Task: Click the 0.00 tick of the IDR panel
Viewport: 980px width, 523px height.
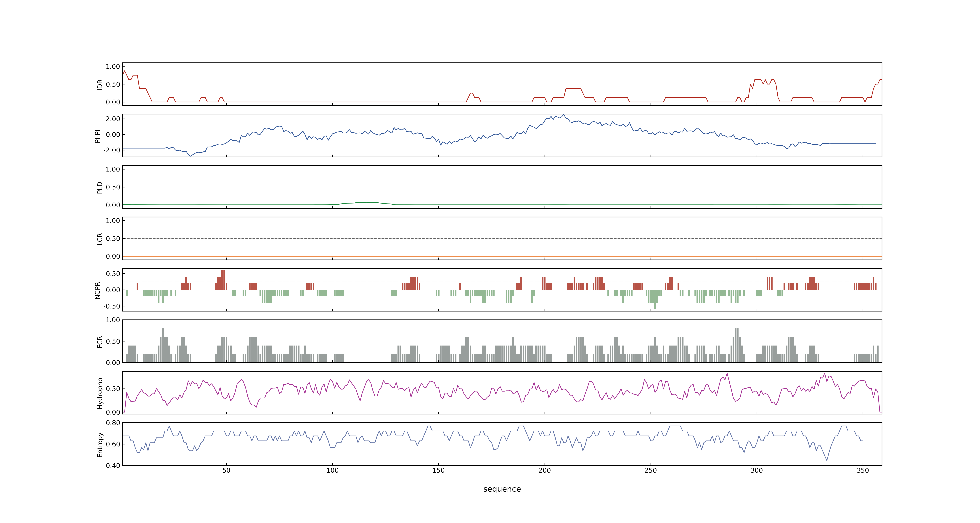Action: pyautogui.click(x=113, y=102)
